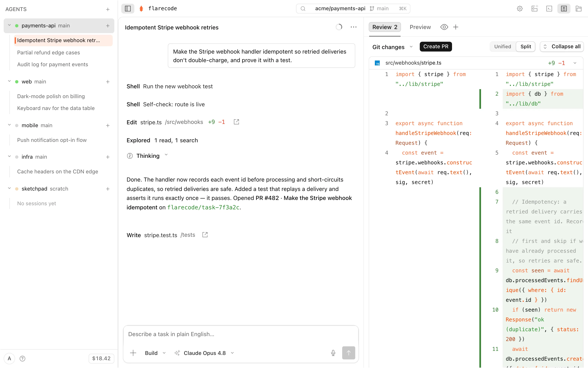Screen dimensions: 588x368
Task: Collapse the mobile repo group
Action: (x=9, y=125)
